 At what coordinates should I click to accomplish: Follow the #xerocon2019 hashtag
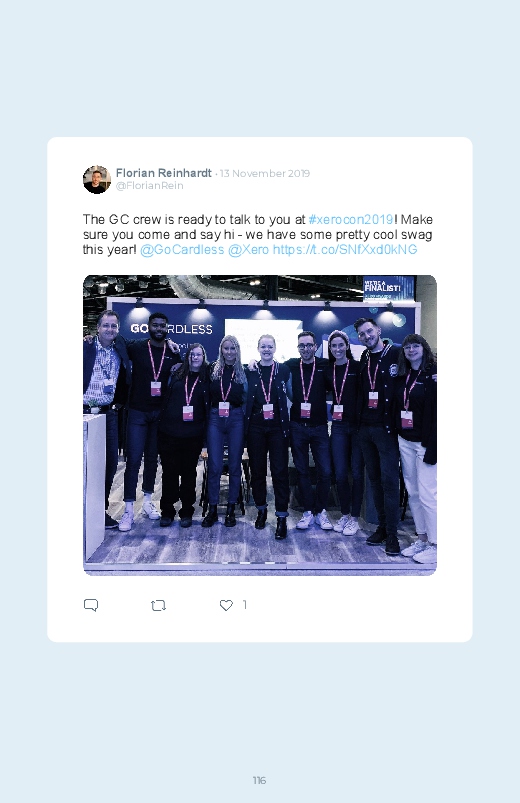351,219
